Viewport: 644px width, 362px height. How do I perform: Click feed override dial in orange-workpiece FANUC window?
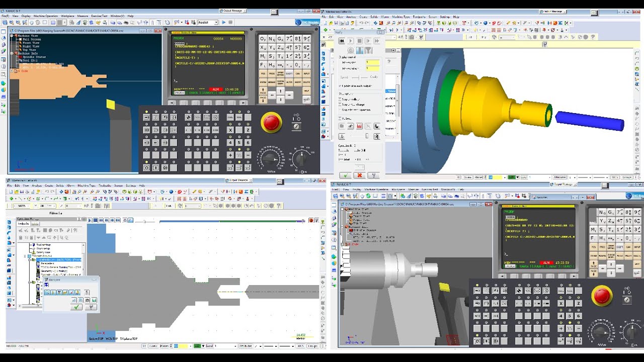(x=270, y=159)
